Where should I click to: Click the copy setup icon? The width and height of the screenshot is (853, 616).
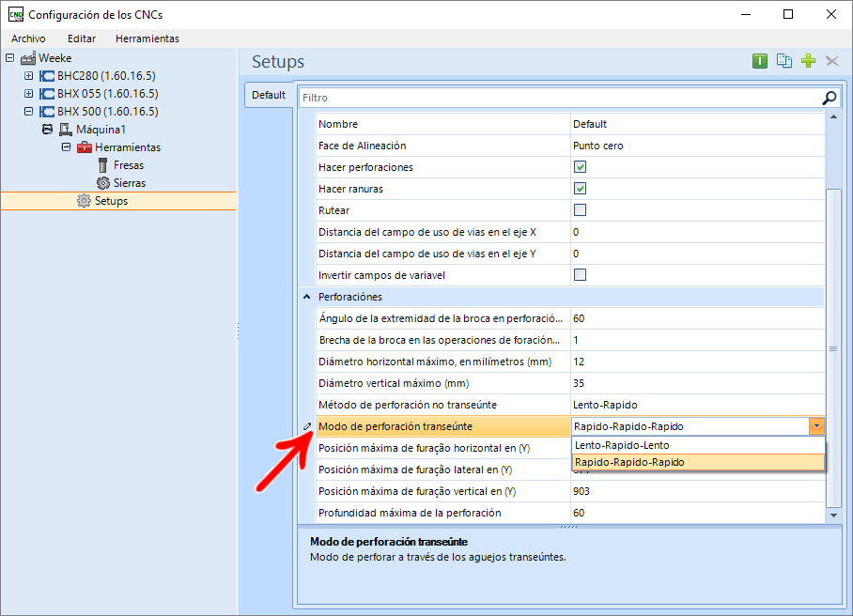click(783, 61)
